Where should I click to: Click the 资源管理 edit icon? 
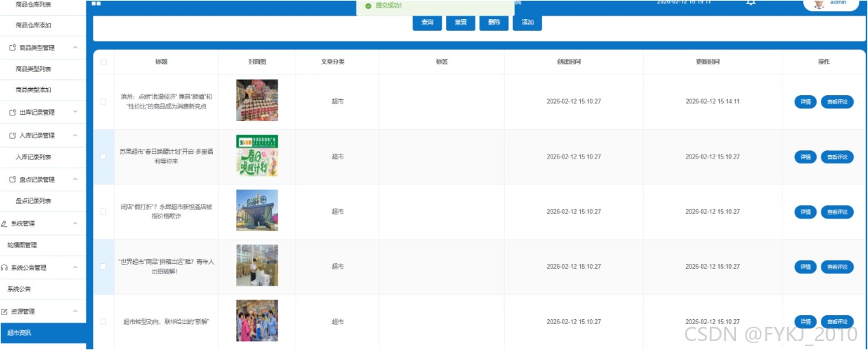[5, 312]
